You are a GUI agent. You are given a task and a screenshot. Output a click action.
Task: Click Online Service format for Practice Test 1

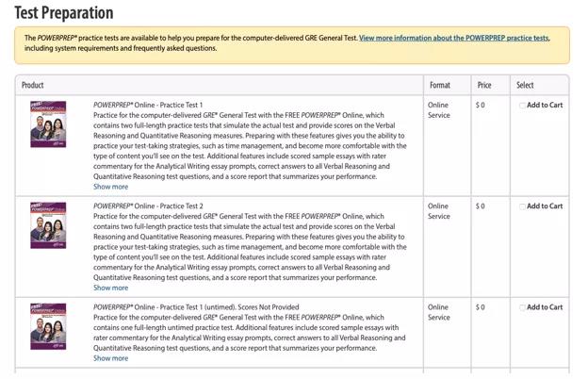(x=438, y=110)
